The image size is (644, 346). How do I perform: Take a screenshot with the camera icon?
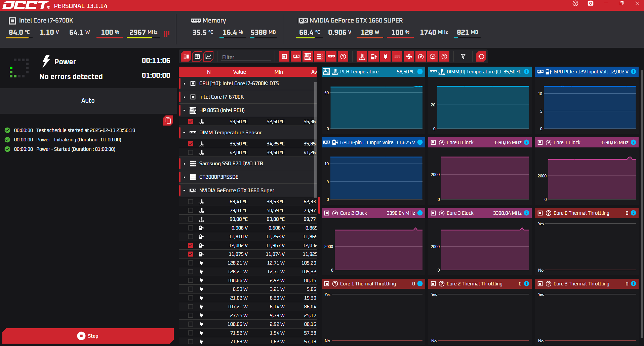(x=591, y=3)
